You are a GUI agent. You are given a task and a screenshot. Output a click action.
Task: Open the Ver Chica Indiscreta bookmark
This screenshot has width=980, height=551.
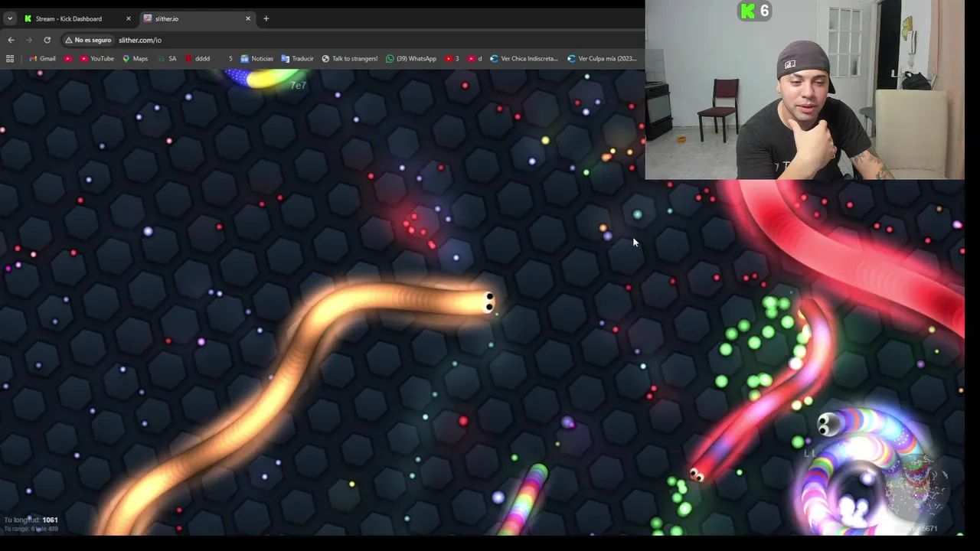(x=524, y=58)
